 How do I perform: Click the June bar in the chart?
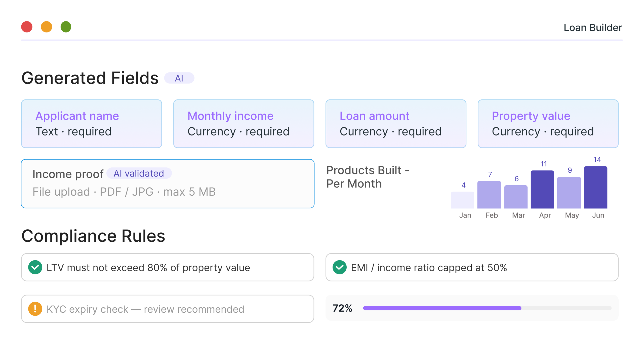[x=595, y=188]
